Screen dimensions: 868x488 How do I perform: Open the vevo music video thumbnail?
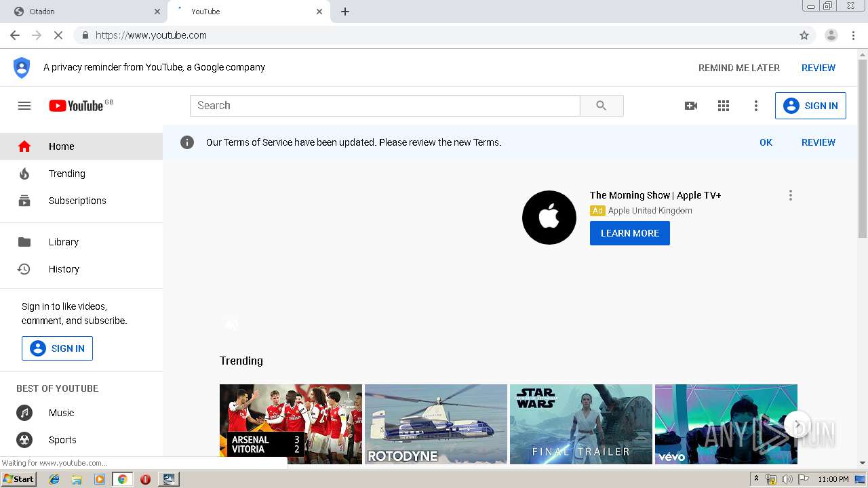(x=726, y=424)
